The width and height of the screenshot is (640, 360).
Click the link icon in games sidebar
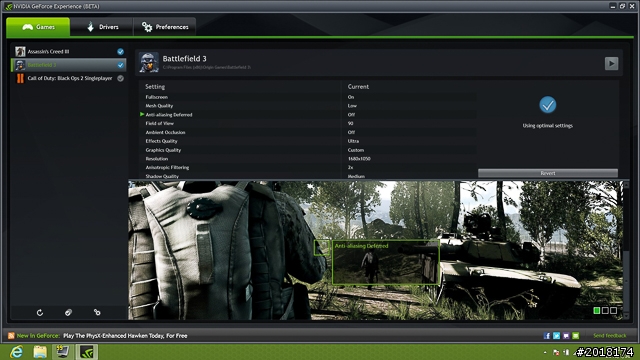[x=97, y=312]
